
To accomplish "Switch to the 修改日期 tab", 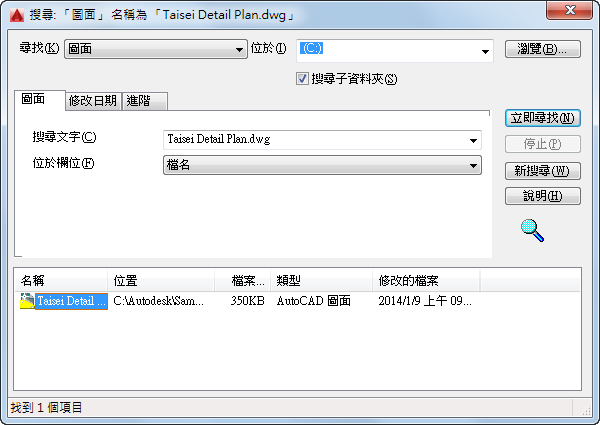I will coord(93,101).
